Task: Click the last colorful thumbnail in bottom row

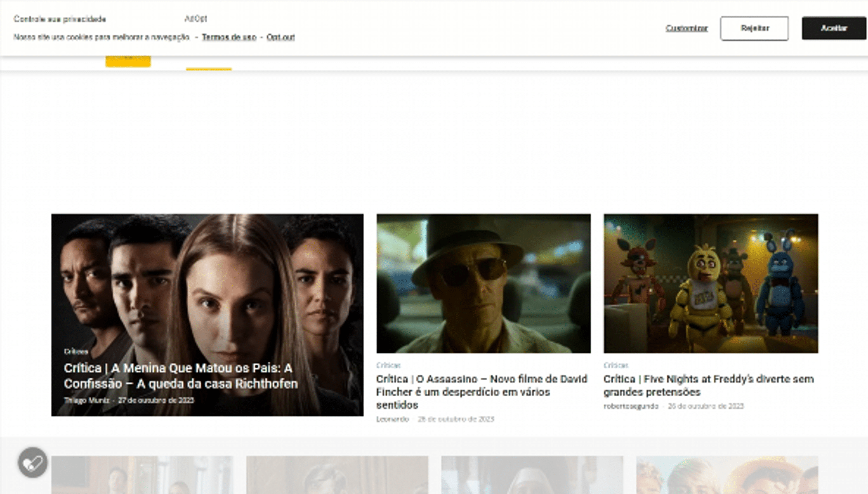Action: [727, 475]
